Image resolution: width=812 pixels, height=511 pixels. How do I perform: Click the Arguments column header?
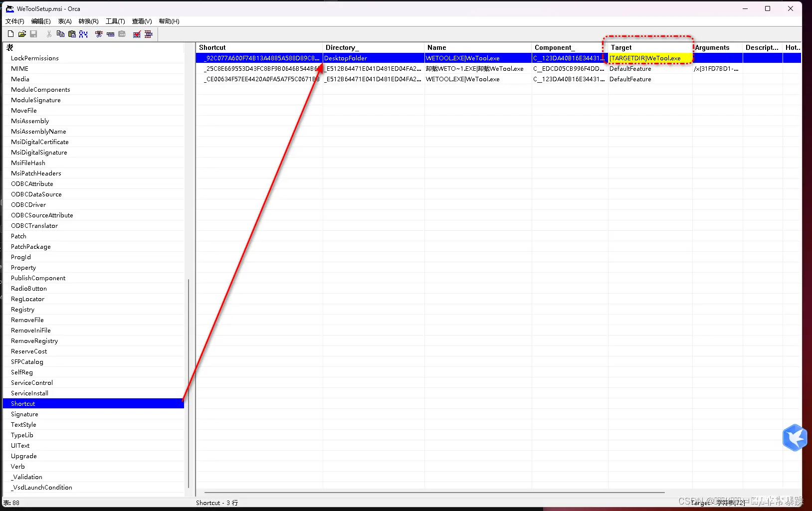(718, 47)
